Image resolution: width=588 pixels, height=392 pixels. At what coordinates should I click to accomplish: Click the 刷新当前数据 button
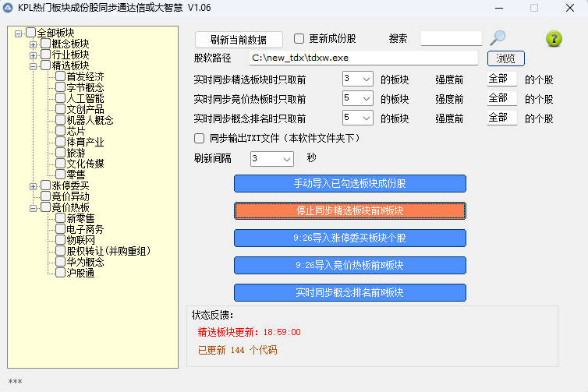click(237, 40)
